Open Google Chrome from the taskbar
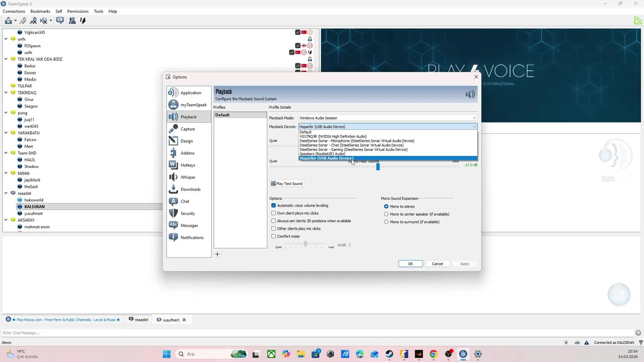This screenshot has width=644, height=362. (x=434, y=354)
